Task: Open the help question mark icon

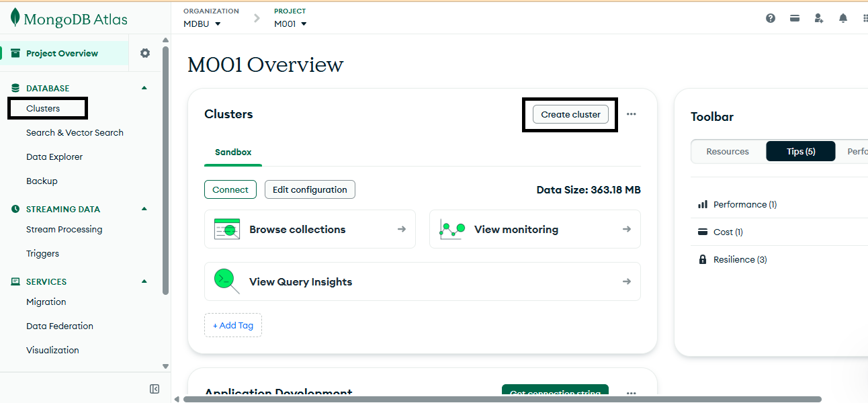Action: (x=771, y=18)
